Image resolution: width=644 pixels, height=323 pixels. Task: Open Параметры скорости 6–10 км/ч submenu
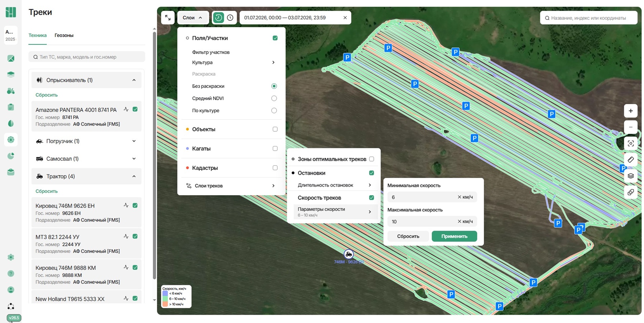(x=335, y=212)
